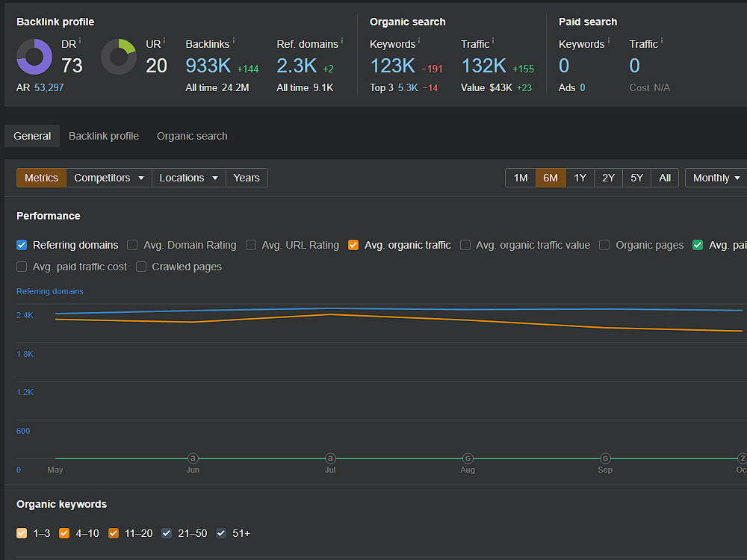
Task: Click the Backlinks info icon
Action: click(233, 40)
